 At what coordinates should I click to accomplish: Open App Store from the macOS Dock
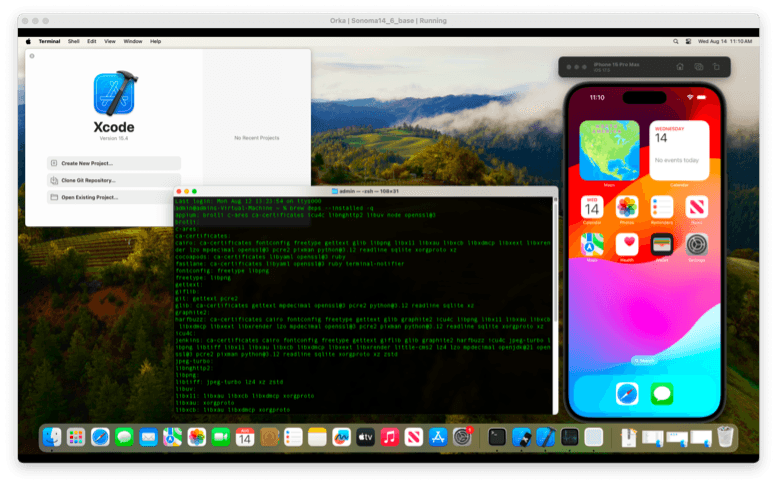438,438
